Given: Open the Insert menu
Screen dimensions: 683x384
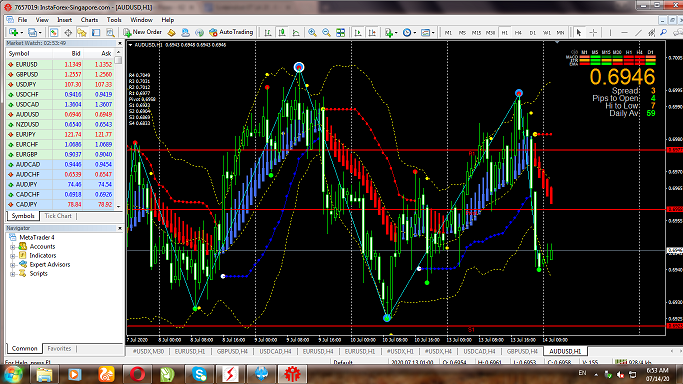Looking at the screenshot, I should point(64,20).
